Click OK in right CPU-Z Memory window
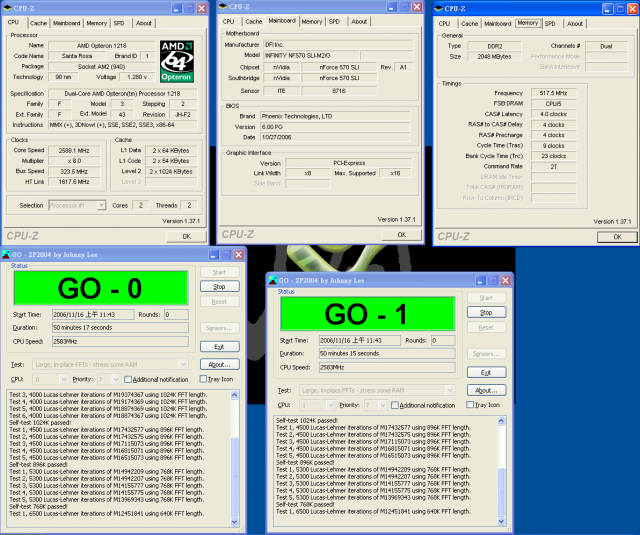The width and height of the screenshot is (640, 535). [618, 237]
